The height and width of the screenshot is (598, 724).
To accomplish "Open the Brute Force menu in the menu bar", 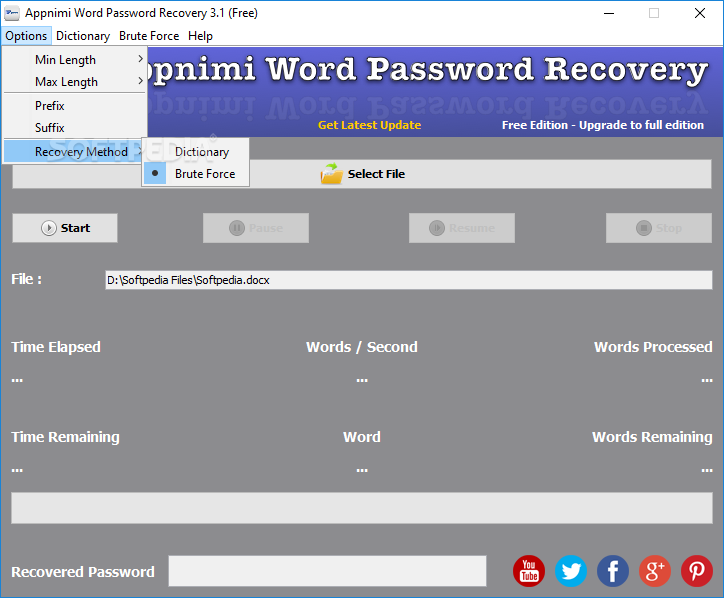I will (x=149, y=36).
